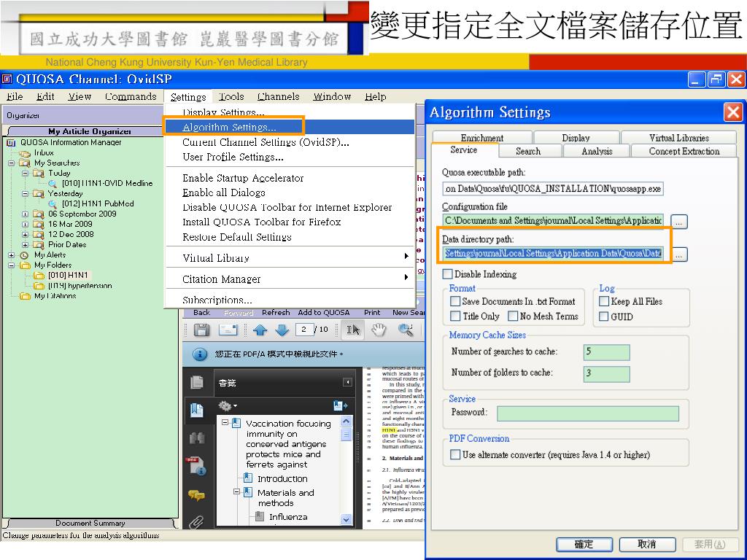Click the binoculars search panel icon
This screenshot has height=560, width=747.
click(x=197, y=438)
